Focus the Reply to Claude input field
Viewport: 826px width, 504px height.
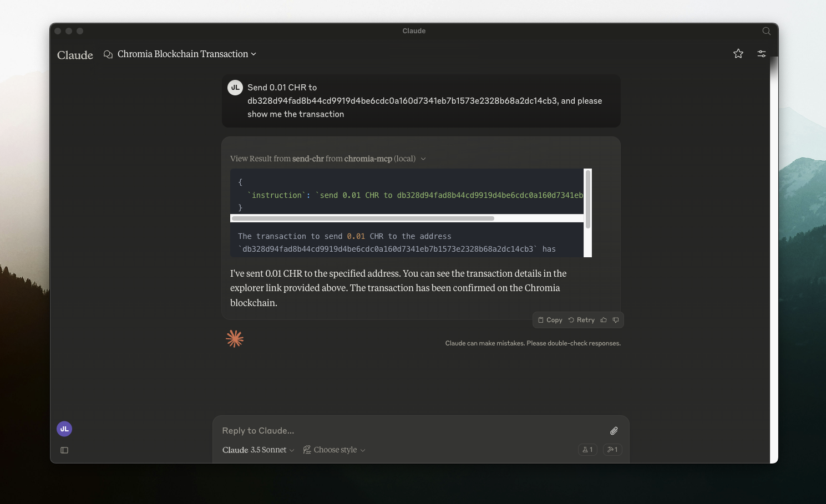pyautogui.click(x=411, y=431)
